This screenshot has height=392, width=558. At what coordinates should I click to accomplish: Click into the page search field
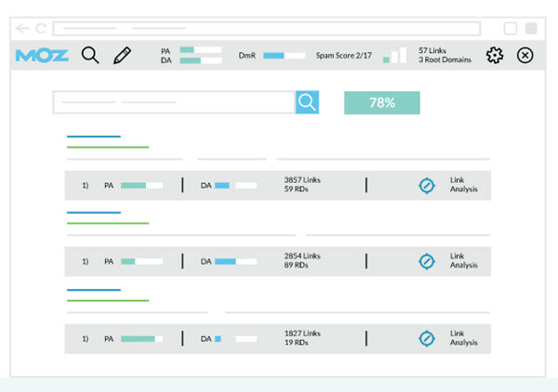point(174,102)
